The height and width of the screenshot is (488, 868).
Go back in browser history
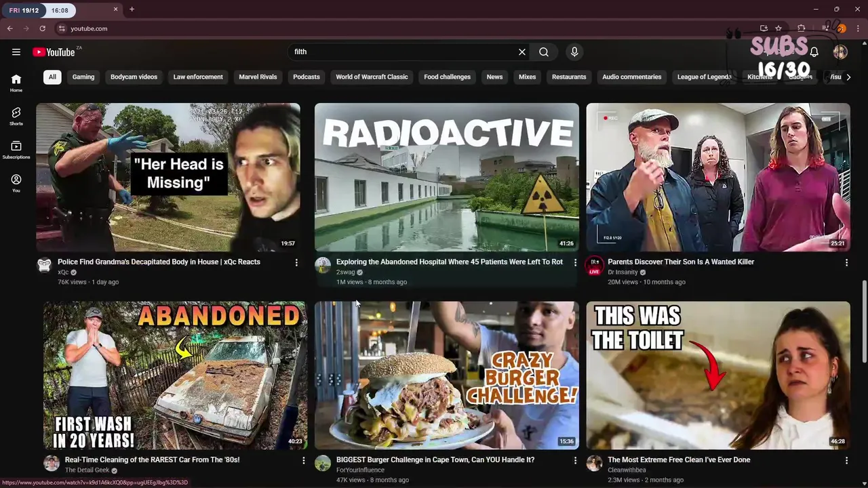[9, 28]
